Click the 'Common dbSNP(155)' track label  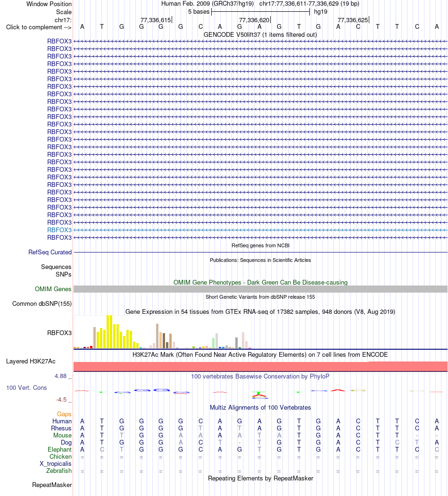point(42,303)
